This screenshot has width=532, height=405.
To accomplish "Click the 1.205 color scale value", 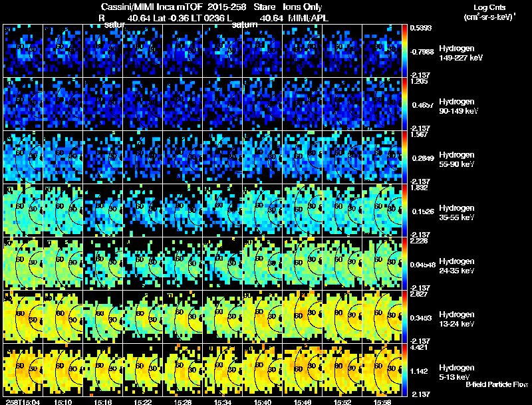I will tap(419, 81).
